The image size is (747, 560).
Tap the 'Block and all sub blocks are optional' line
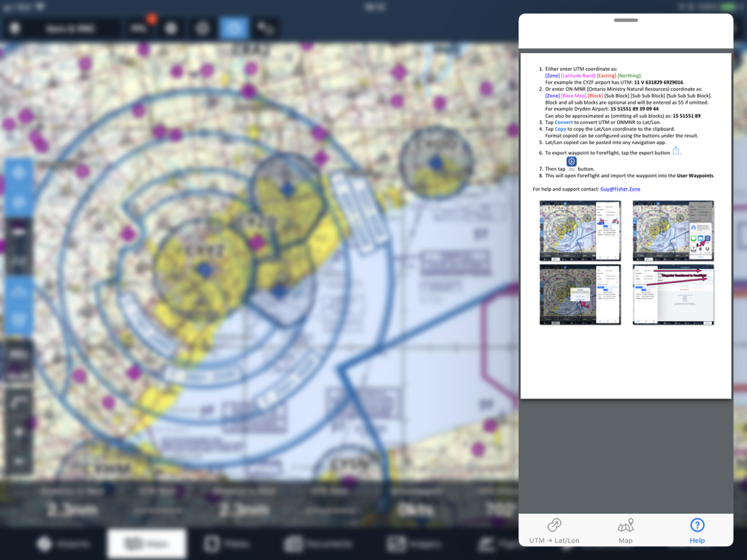pos(627,102)
